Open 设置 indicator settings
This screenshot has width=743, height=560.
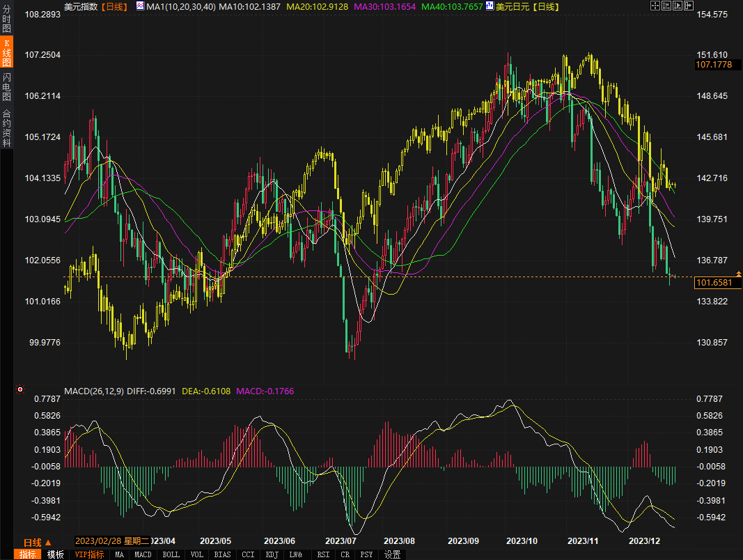(393, 554)
